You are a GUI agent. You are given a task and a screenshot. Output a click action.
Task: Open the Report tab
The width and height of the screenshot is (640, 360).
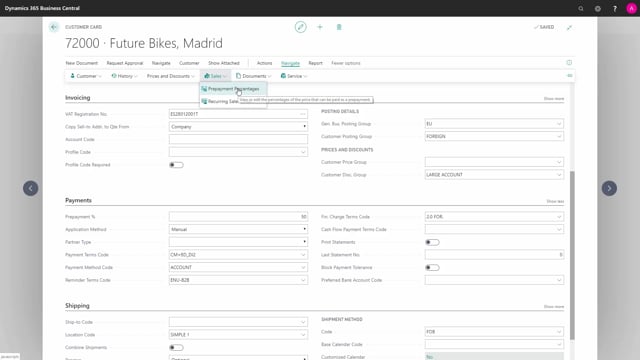(x=315, y=63)
